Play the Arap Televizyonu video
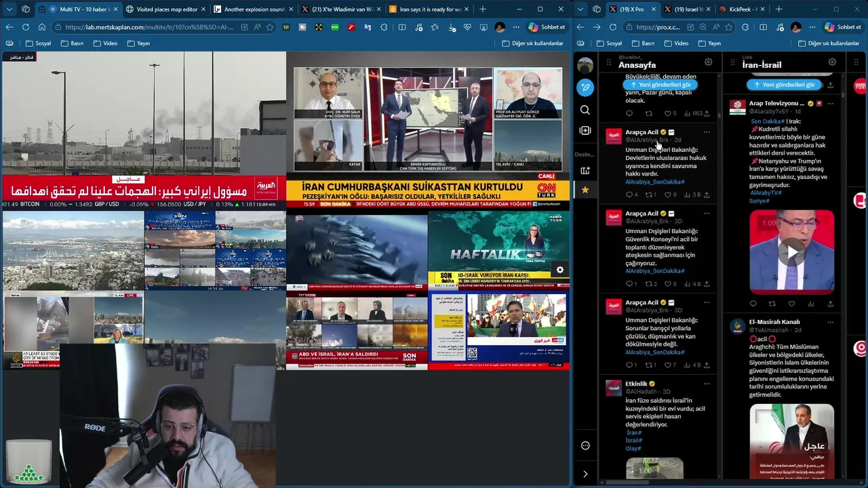Viewport: 868px width, 488px height. [x=792, y=252]
